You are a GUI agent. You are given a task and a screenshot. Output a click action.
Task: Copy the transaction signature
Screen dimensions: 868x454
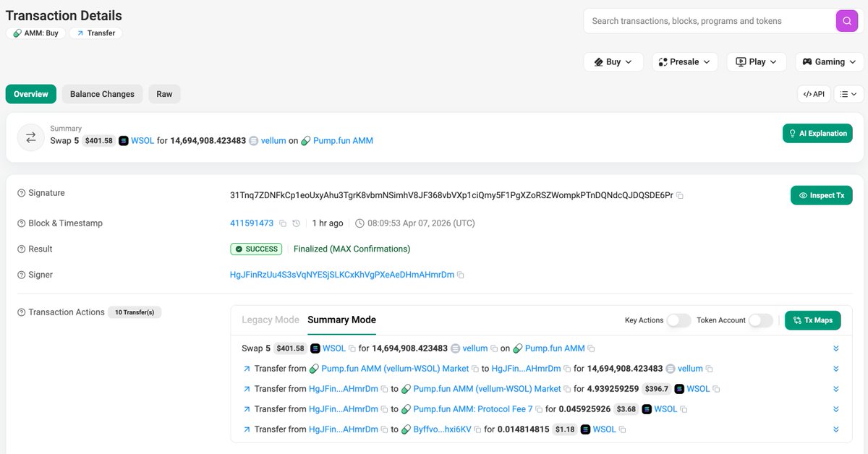pos(679,196)
